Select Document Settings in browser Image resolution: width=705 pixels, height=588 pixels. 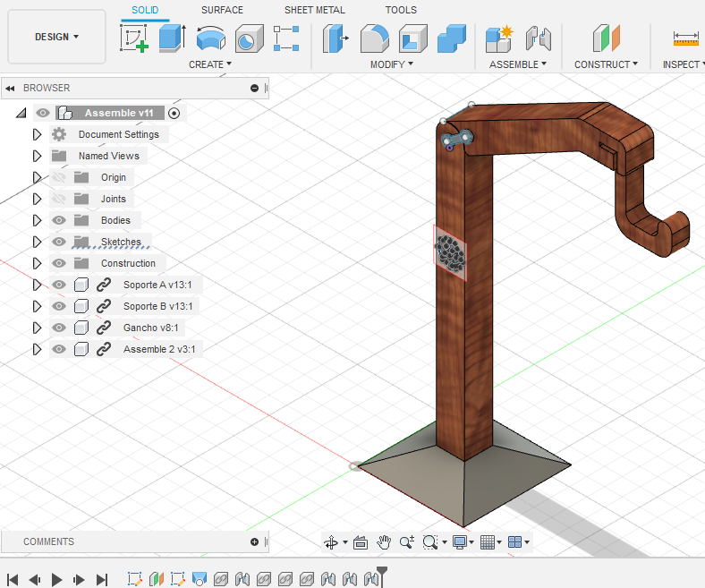pyautogui.click(x=118, y=134)
